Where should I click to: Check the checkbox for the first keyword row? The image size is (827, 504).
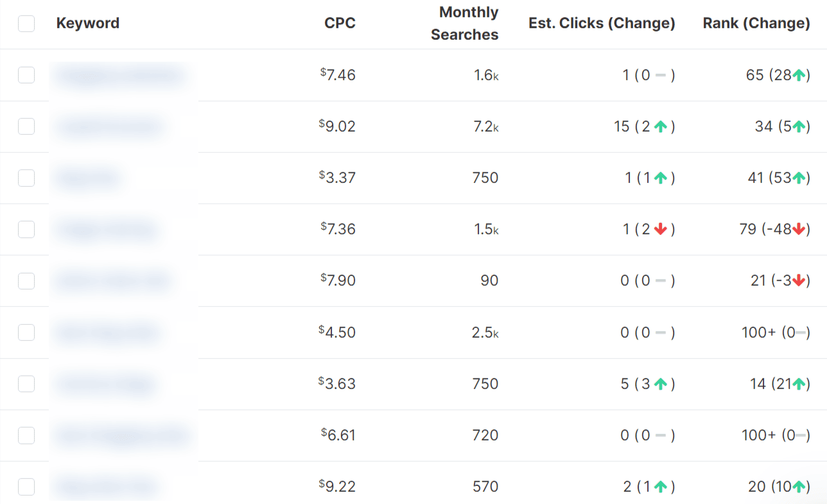pyautogui.click(x=26, y=75)
